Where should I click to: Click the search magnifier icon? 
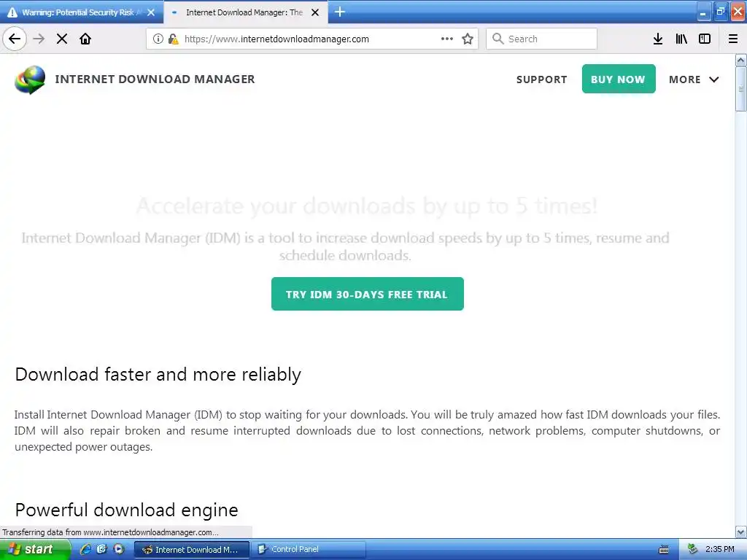click(498, 39)
